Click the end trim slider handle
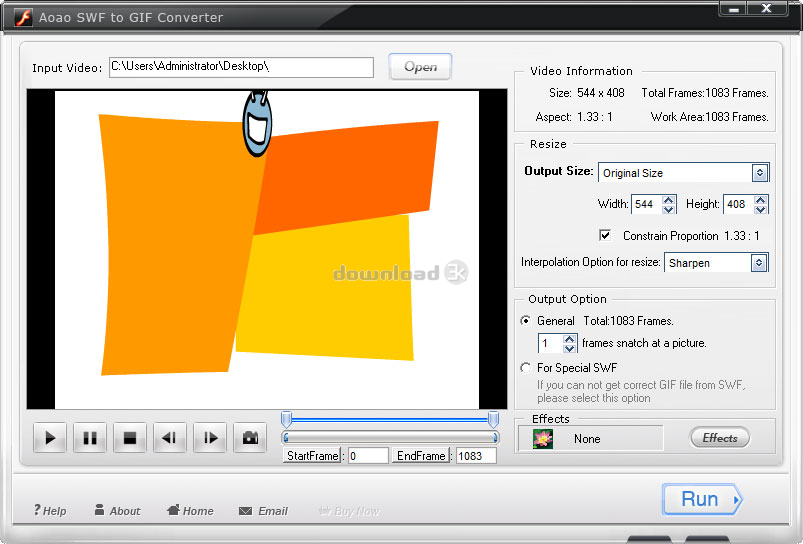The width and height of the screenshot is (803, 544). pyautogui.click(x=493, y=419)
